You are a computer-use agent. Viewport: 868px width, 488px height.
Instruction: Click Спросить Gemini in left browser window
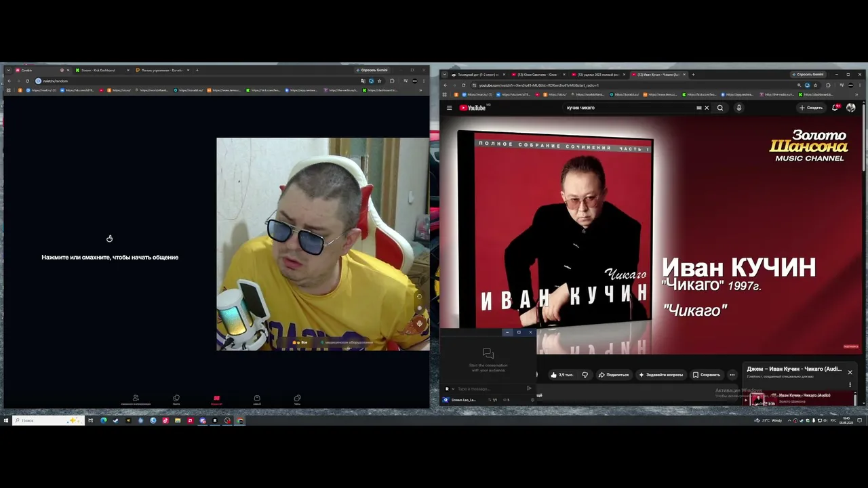[372, 70]
